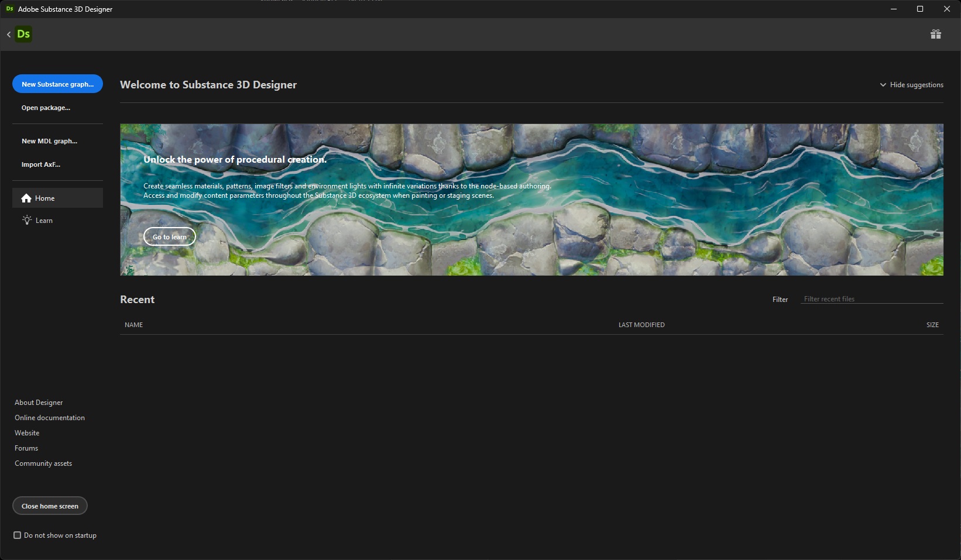
Task: Collapse suggestions with Hide suggestions chevron
Action: tap(883, 85)
